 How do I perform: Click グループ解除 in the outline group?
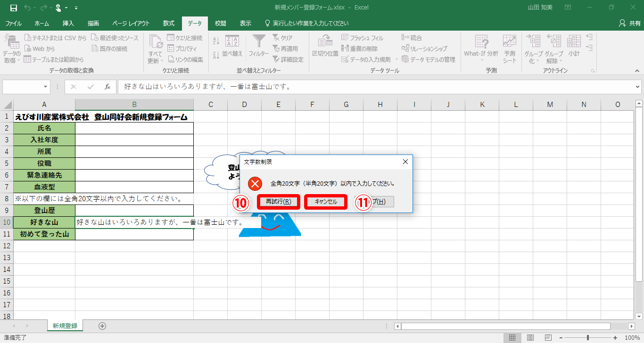tap(554, 49)
